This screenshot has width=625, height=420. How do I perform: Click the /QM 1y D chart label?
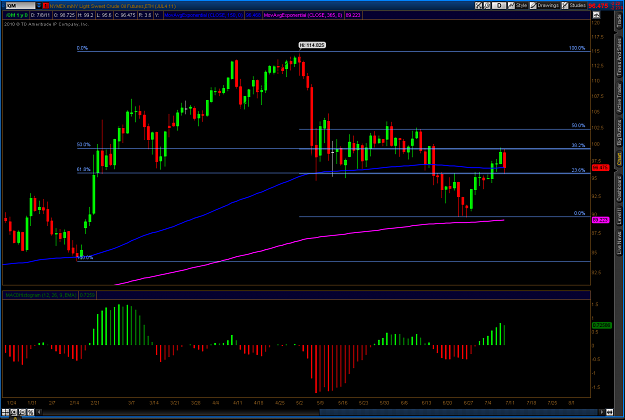(16, 15)
